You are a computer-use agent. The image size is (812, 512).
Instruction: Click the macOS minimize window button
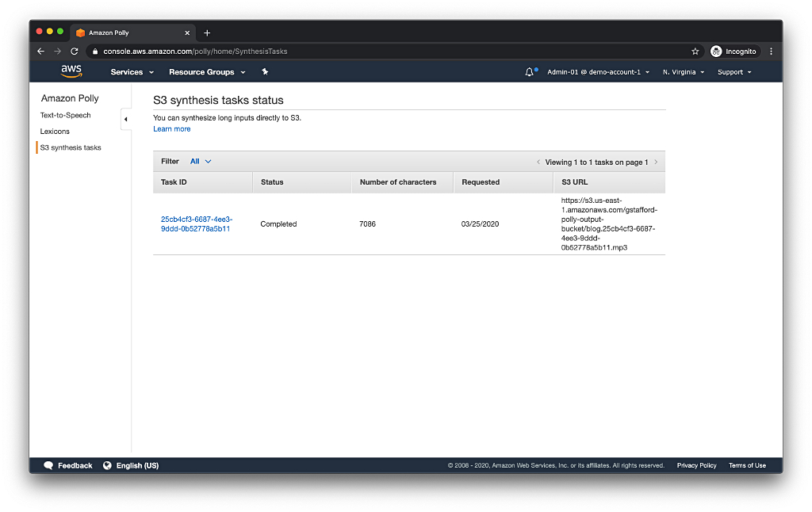click(x=50, y=32)
